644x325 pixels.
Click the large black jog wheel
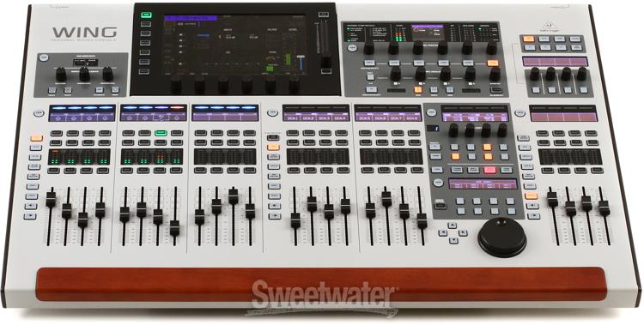(502, 237)
